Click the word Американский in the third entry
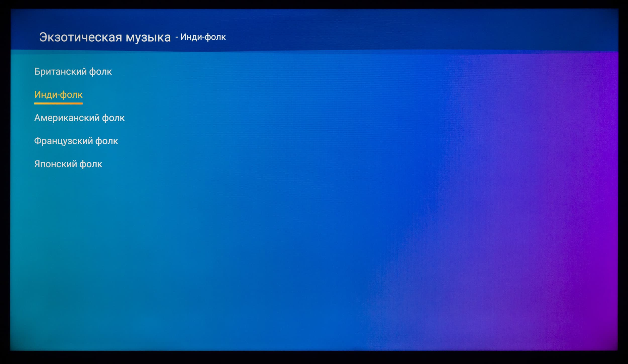Screen dimensions: 628x364 [67, 118]
